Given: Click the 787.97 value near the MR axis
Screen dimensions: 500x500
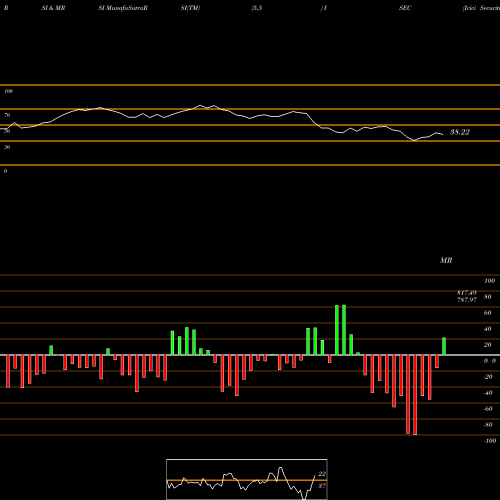Looking at the screenshot, I should click(467, 299).
